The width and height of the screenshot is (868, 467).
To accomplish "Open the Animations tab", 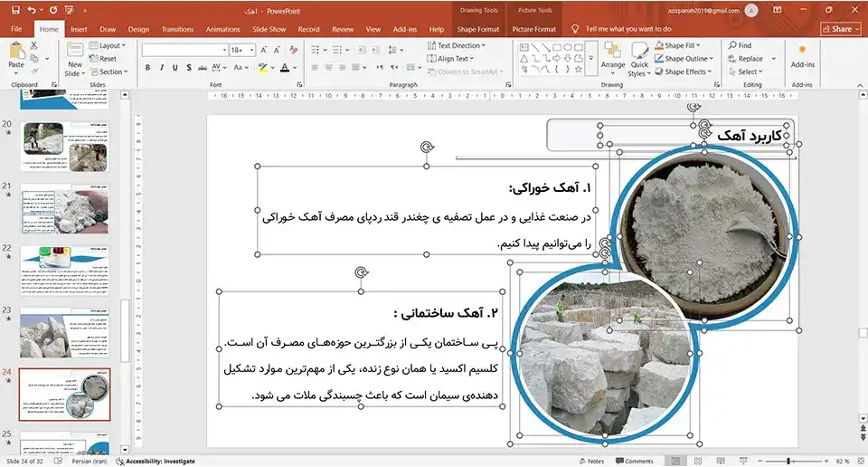I will pyautogui.click(x=223, y=29).
